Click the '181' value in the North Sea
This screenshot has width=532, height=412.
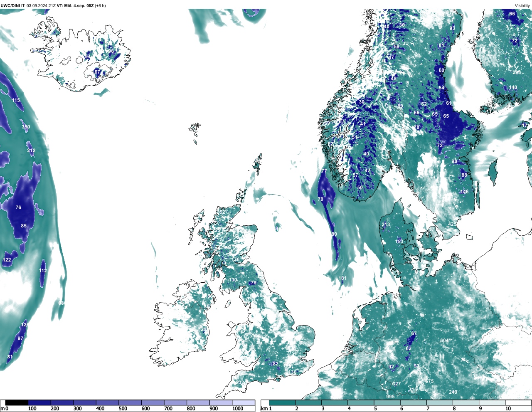(342, 279)
